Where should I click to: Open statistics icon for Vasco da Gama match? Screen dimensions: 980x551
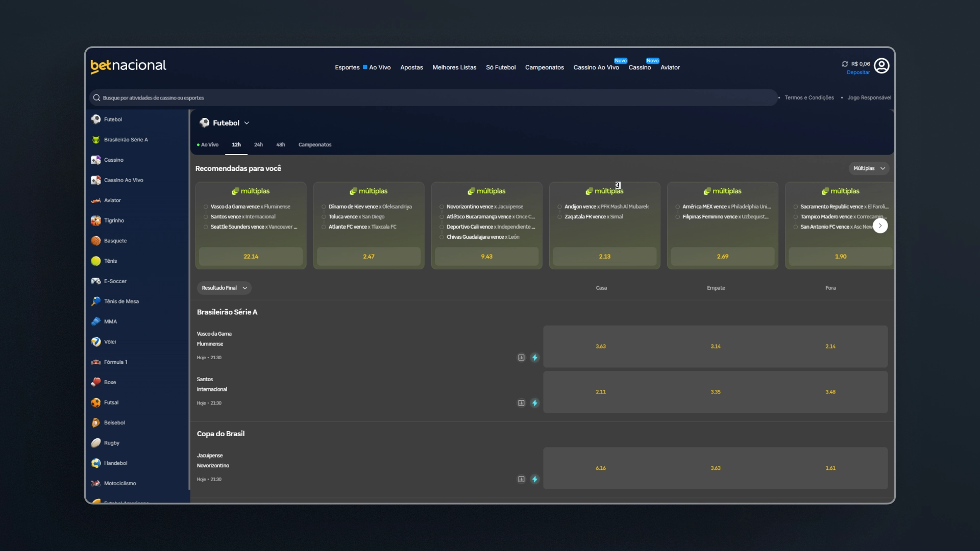521,358
